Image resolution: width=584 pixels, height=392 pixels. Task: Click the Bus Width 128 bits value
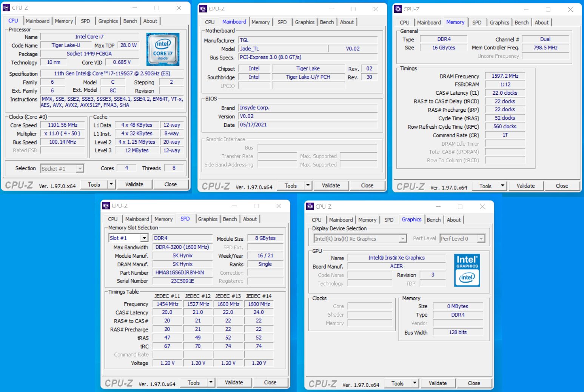[458, 332]
